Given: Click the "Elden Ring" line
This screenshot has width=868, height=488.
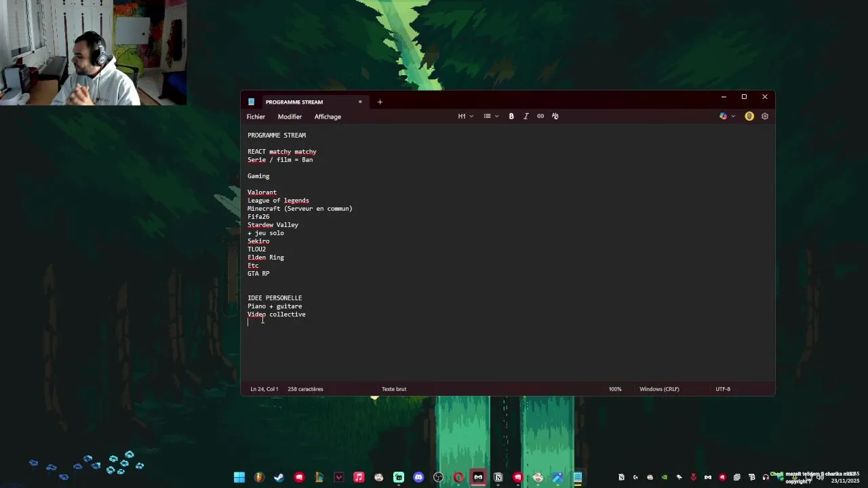Looking at the screenshot, I should (x=266, y=258).
